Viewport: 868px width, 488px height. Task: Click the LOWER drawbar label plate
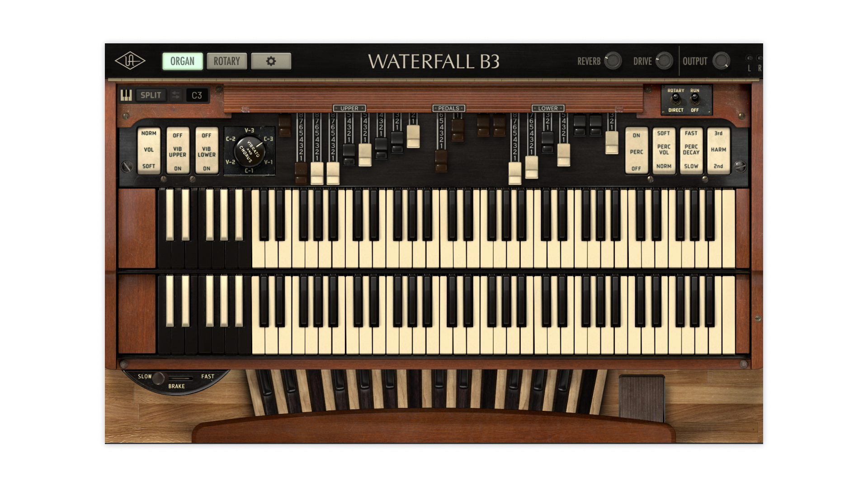(x=548, y=108)
